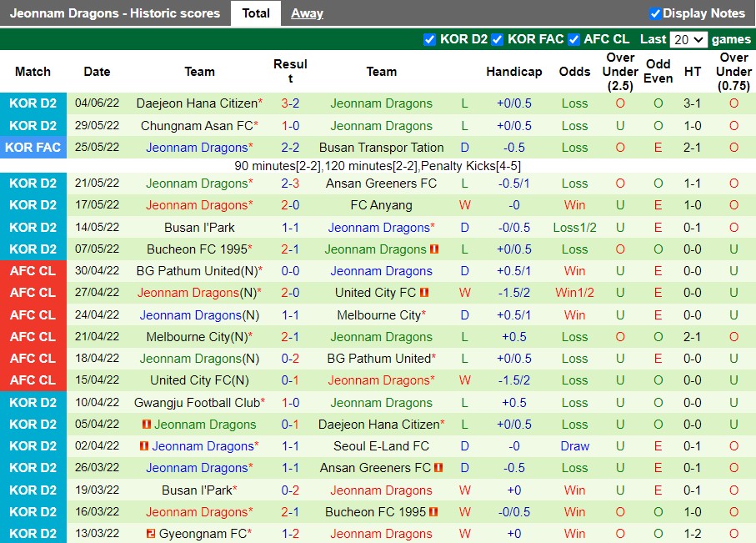Disable the AFC CL filter checkbox
The image size is (756, 543).
click(x=574, y=39)
